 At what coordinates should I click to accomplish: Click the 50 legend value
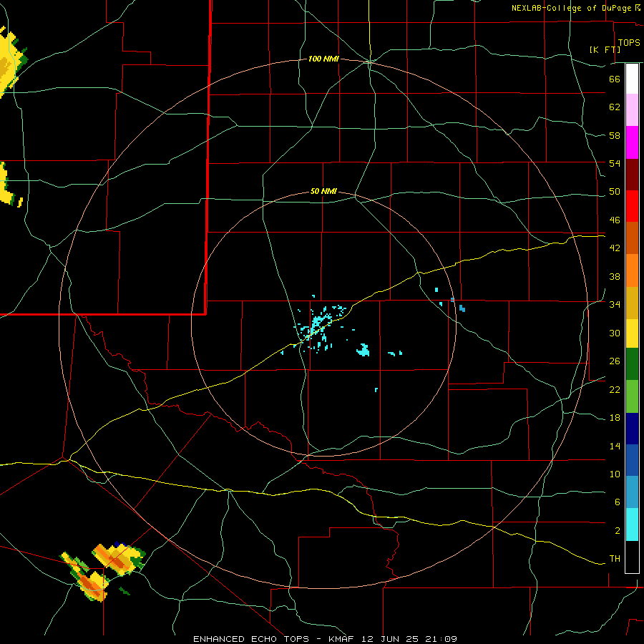[615, 192]
